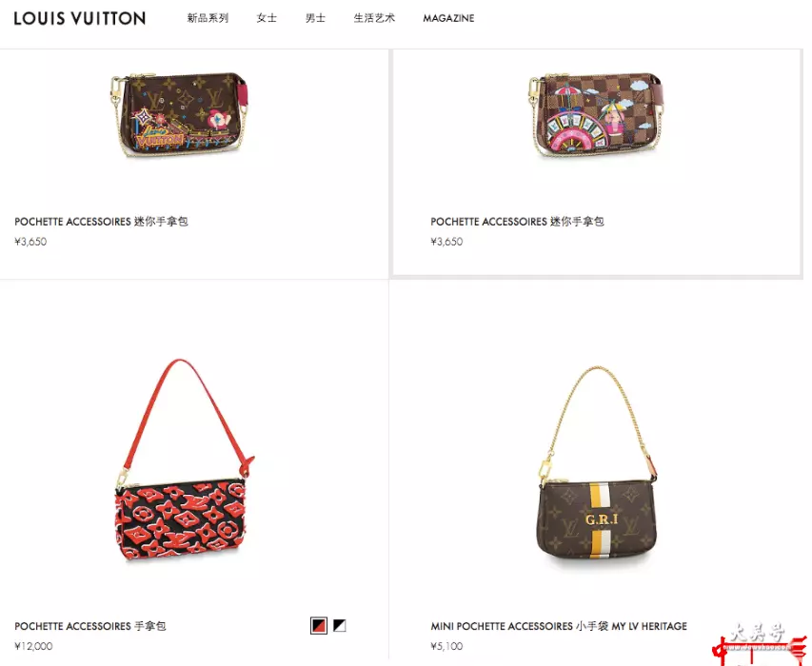The width and height of the screenshot is (812, 666).
Task: Open POCHETTE ACCESSOIRES 手拿包 product link
Action: coord(90,626)
